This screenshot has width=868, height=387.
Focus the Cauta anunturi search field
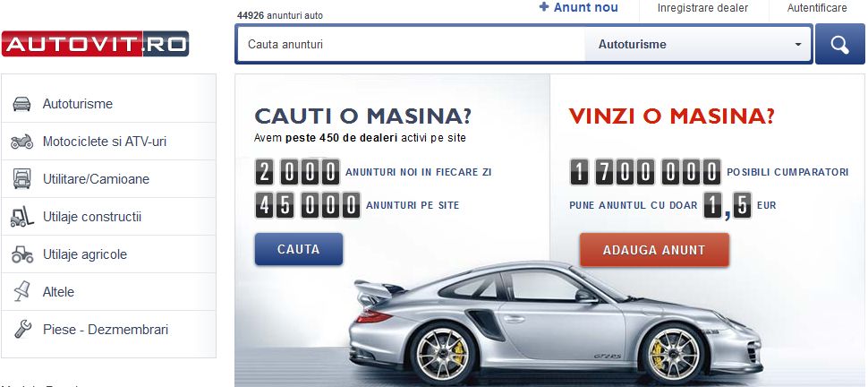(411, 45)
